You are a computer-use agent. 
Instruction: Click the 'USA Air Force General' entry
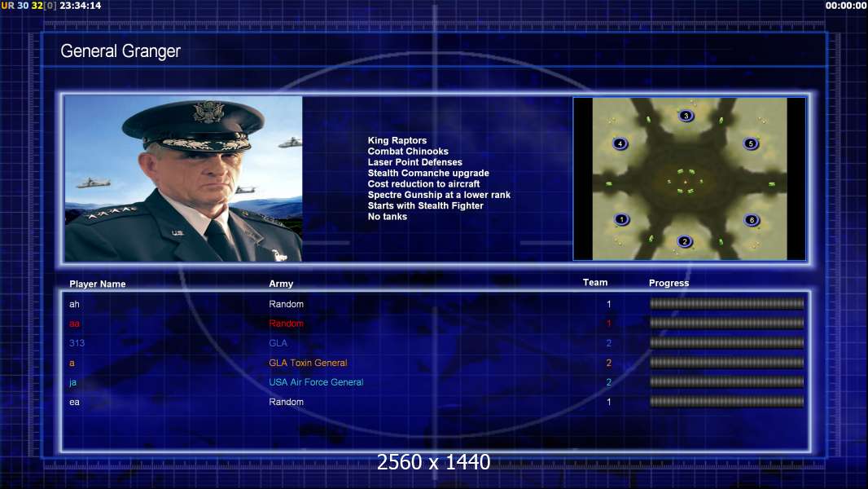click(x=316, y=382)
